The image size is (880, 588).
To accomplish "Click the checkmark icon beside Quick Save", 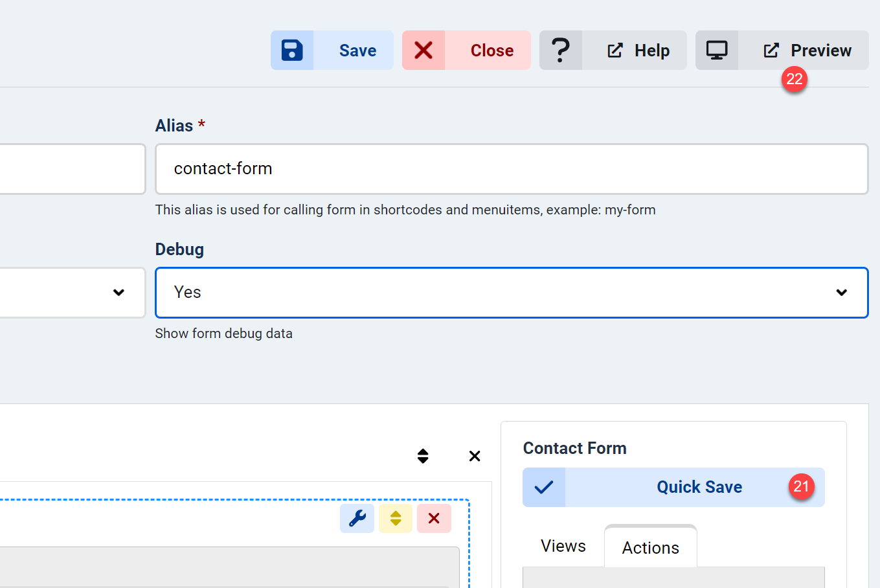I will point(544,487).
